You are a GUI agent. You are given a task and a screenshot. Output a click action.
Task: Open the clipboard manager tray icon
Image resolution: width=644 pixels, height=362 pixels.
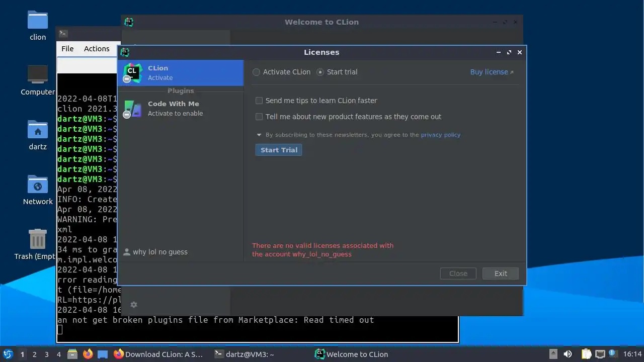(586, 354)
